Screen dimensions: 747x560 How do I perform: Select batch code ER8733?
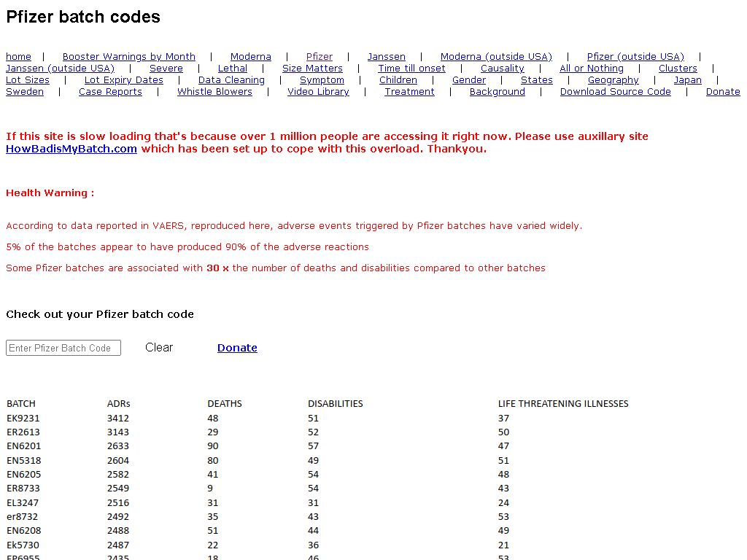point(23,489)
